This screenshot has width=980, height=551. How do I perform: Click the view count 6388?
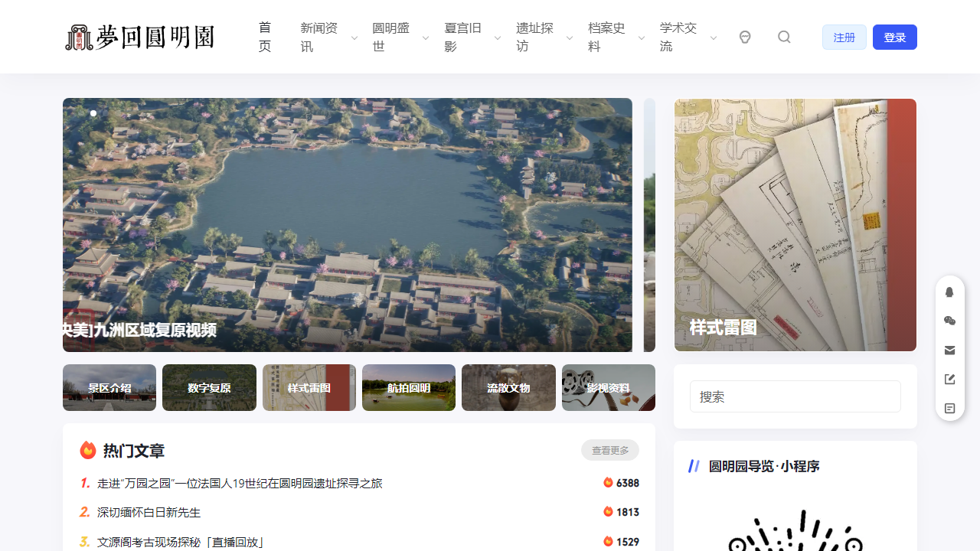(x=628, y=483)
